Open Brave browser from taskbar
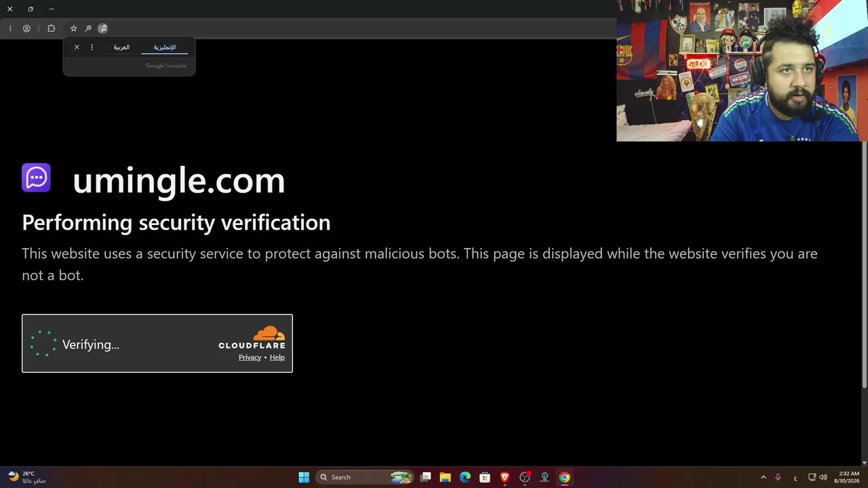This screenshot has width=868, height=488. point(505,477)
